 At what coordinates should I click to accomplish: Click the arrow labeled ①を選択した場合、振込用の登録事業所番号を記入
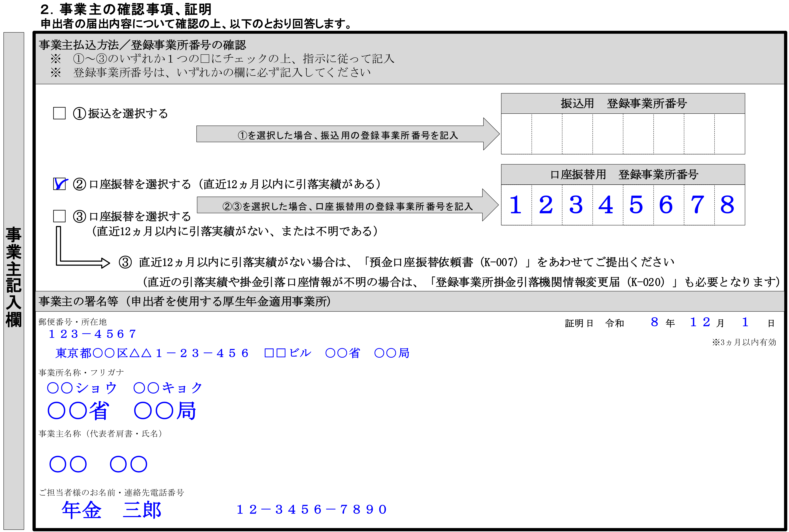tap(348, 134)
